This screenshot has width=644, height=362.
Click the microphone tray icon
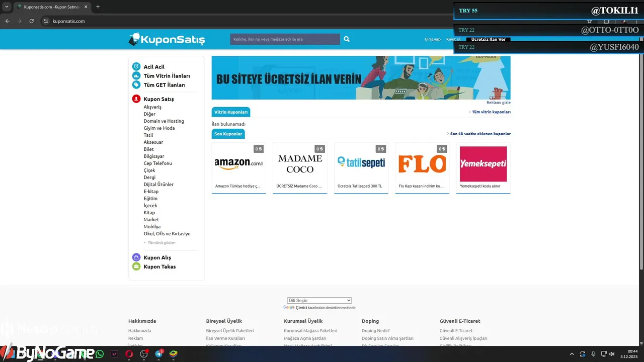click(593, 354)
